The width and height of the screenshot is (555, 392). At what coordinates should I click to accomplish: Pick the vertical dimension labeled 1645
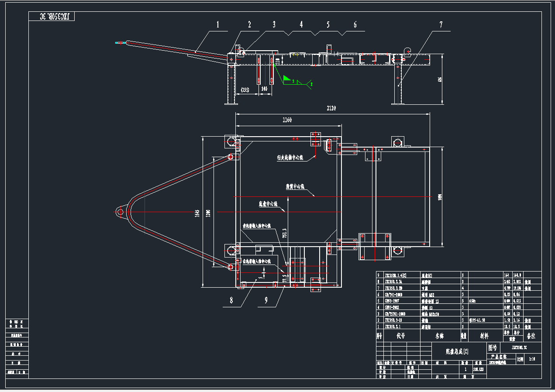pyautogui.click(x=197, y=213)
